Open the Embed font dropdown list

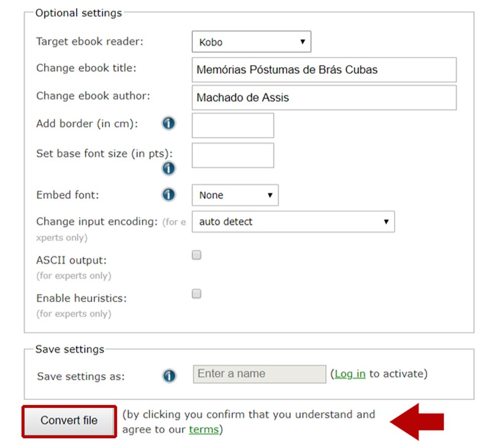pyautogui.click(x=234, y=195)
